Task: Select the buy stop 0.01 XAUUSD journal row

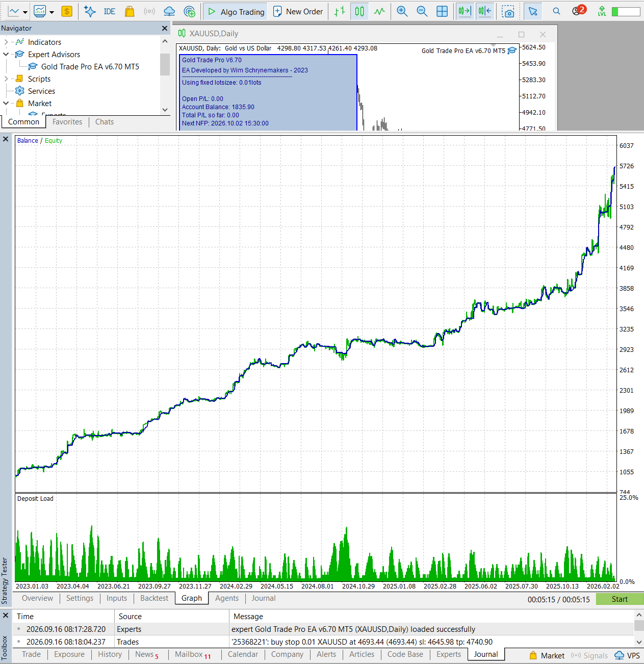Action: coord(324,642)
